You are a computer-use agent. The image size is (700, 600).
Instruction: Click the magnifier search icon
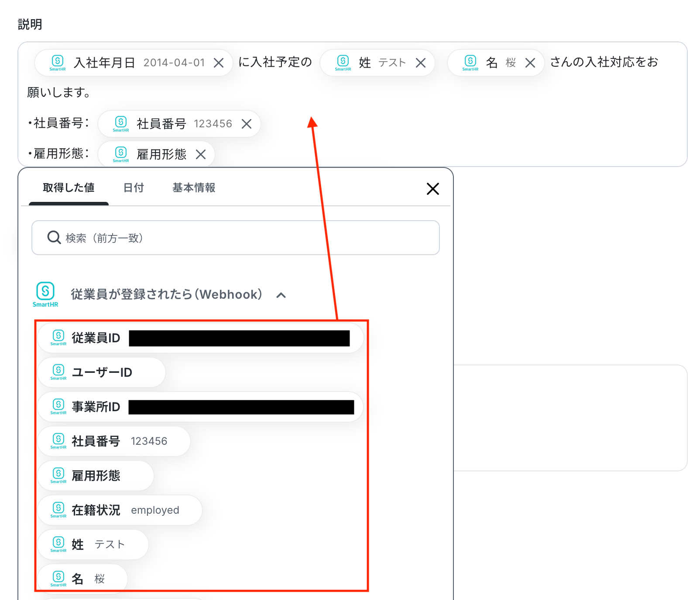pyautogui.click(x=54, y=238)
